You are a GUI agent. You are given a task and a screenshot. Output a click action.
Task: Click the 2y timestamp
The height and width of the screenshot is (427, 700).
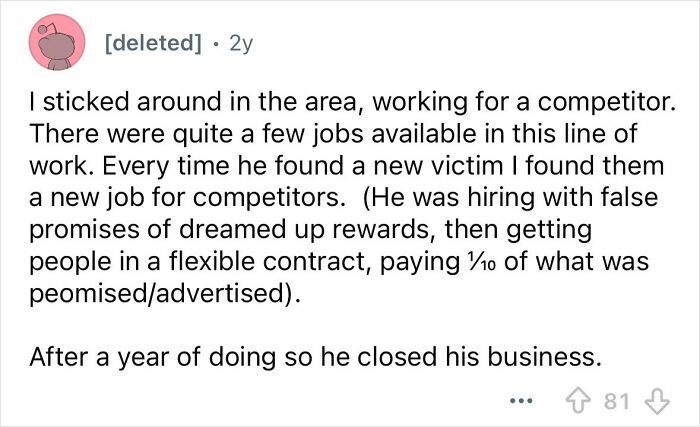(241, 45)
